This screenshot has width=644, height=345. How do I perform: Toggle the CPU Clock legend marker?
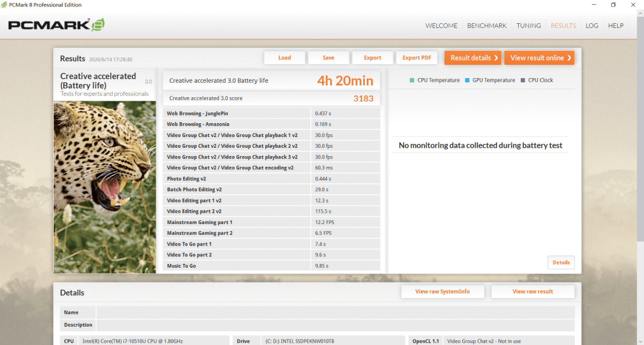[x=523, y=80]
